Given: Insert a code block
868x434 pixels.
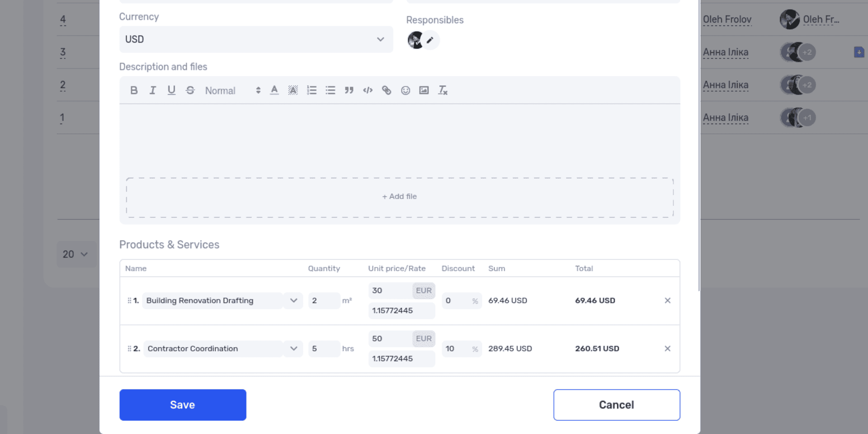Looking at the screenshot, I should click(x=368, y=90).
